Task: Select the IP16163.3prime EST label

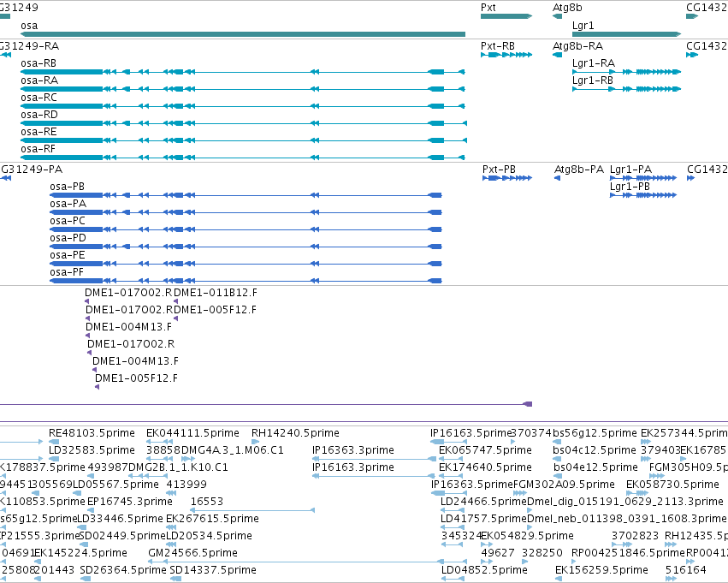Action: pyautogui.click(x=352, y=467)
